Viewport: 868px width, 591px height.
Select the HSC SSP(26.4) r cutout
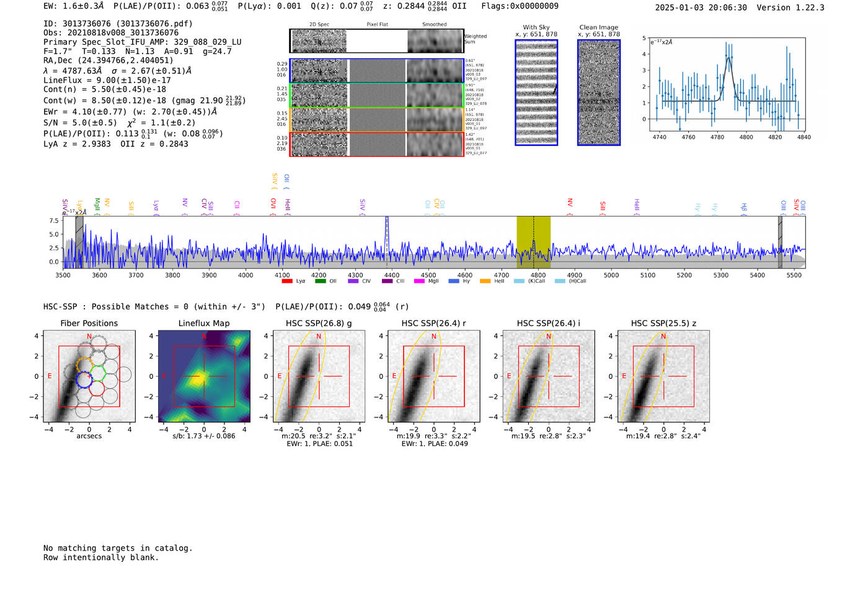[433, 376]
